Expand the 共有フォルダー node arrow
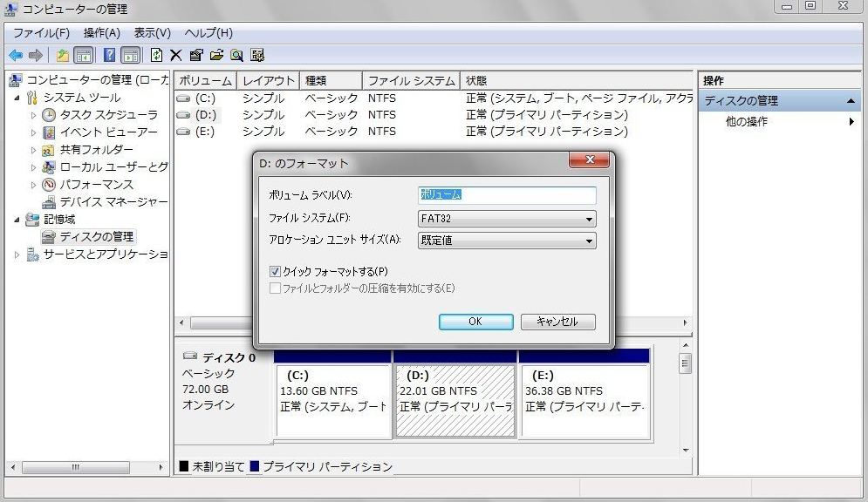 point(33,150)
